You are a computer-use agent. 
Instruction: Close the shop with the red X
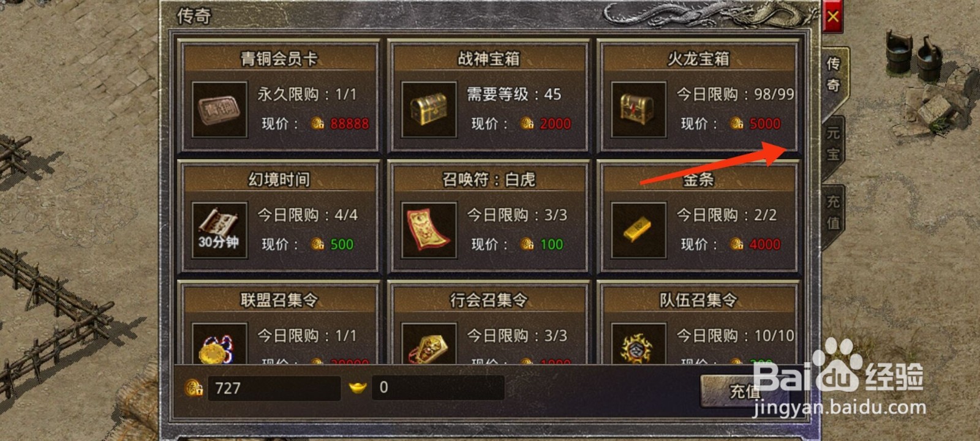(833, 17)
